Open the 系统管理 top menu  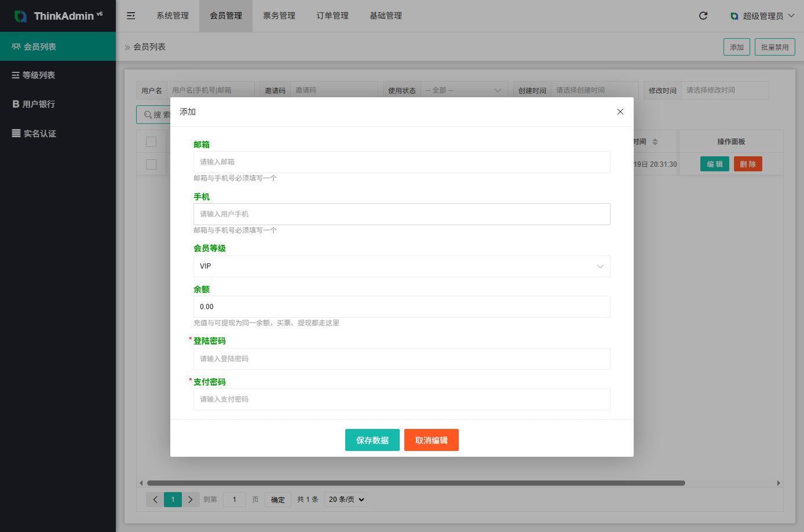[x=173, y=16]
